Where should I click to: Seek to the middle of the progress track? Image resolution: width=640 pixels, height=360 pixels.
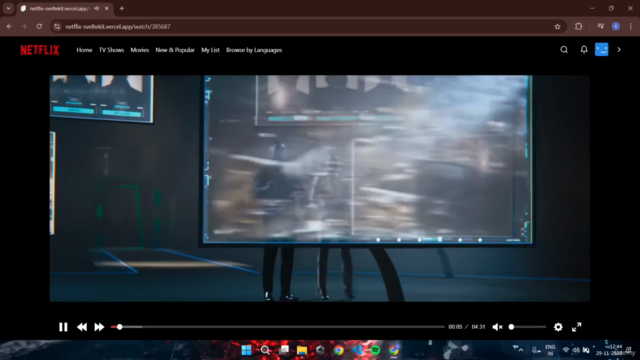pos(278,327)
